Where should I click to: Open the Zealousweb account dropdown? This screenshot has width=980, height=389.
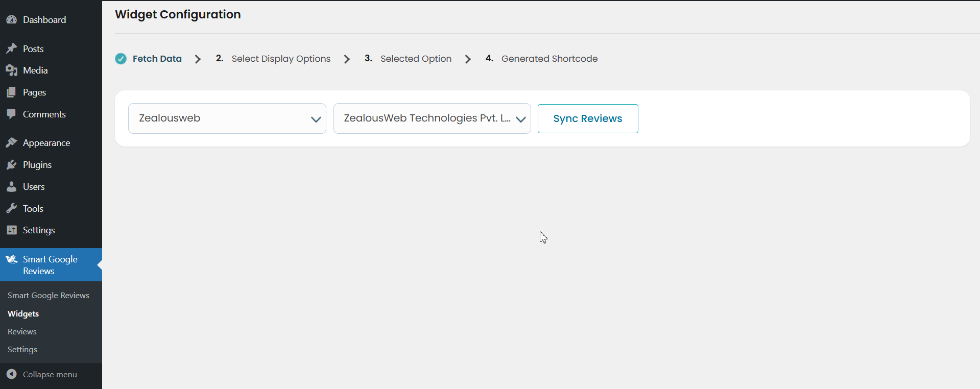(227, 118)
